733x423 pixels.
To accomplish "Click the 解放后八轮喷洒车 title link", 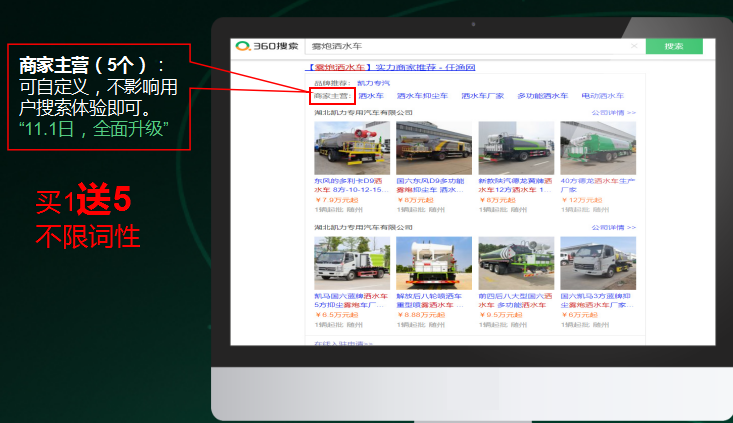I will coord(430,301).
